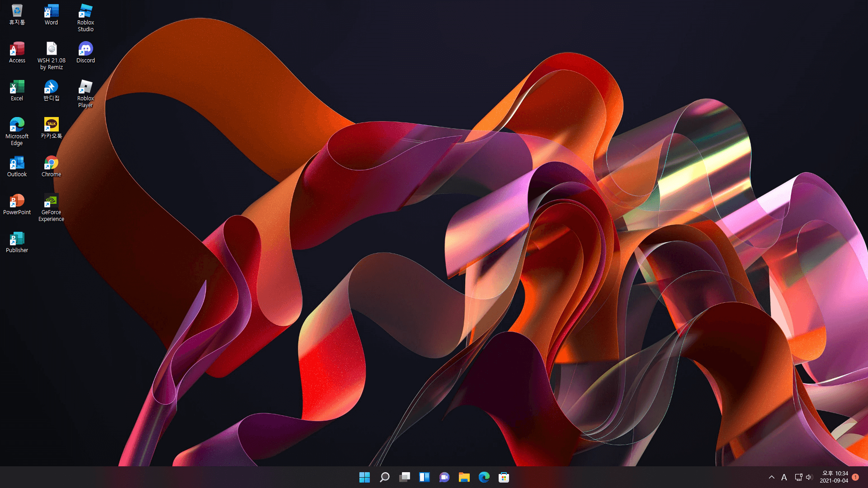Select the Excel desktop shortcut

17,90
